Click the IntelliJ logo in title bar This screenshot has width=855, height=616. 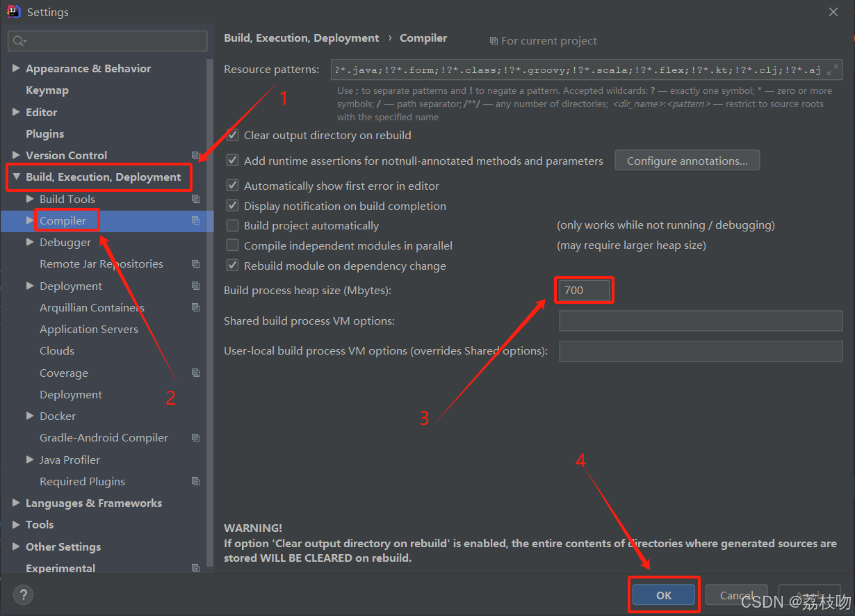pyautogui.click(x=13, y=12)
